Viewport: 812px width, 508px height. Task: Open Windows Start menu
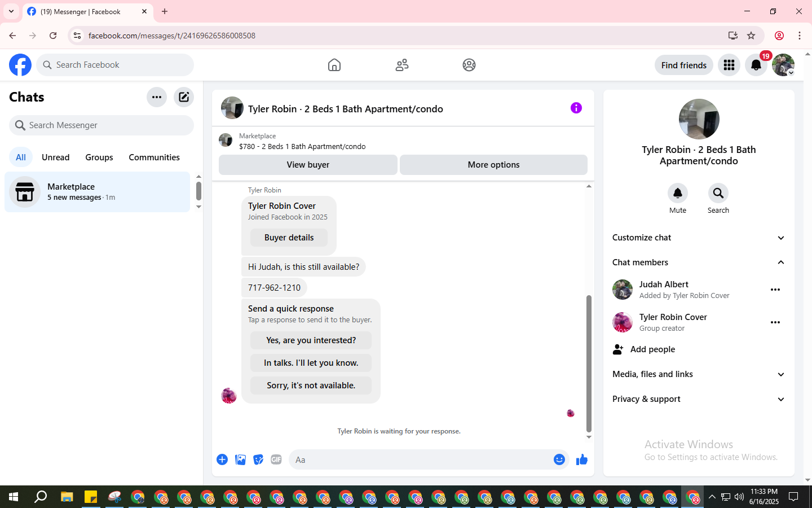tap(14, 497)
